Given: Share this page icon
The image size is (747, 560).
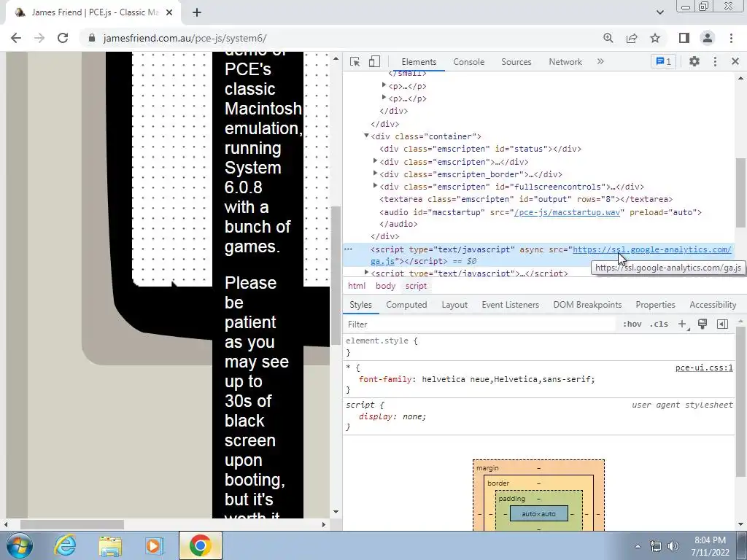Looking at the screenshot, I should click(632, 38).
